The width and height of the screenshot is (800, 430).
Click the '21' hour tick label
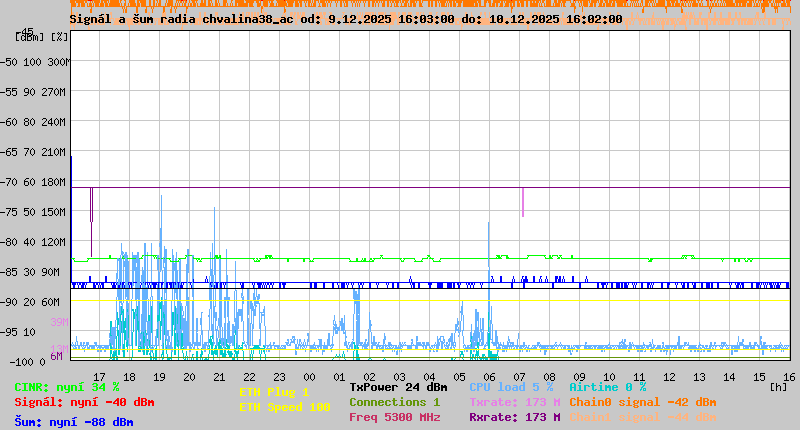pyautogui.click(x=219, y=377)
